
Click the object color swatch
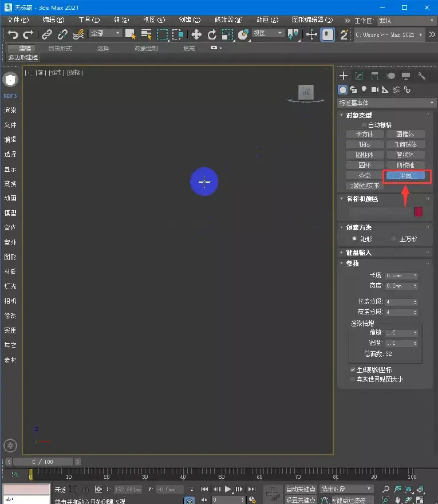(x=419, y=212)
